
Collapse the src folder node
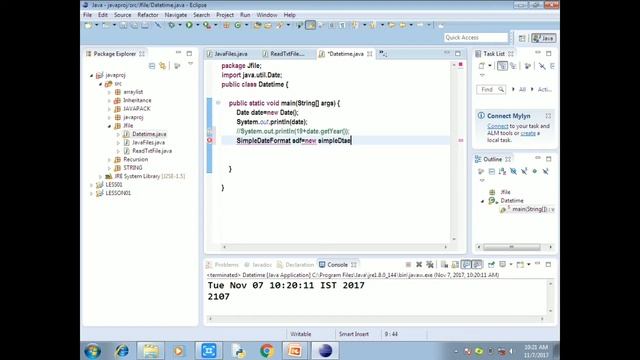tap(100, 84)
